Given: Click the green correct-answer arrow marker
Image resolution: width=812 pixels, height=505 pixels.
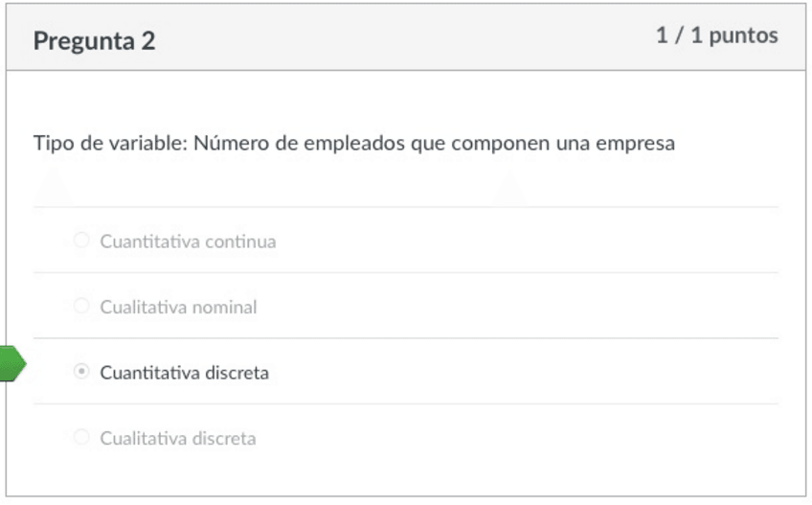Looking at the screenshot, I should (x=11, y=365).
